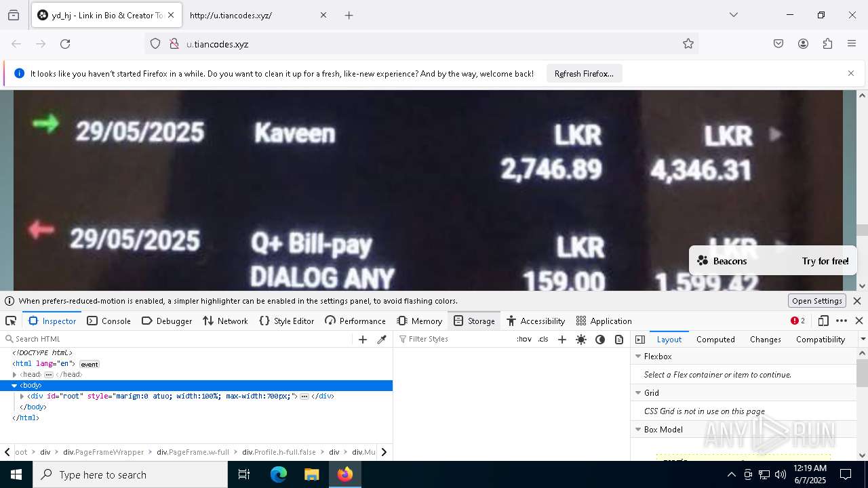Click the Filter Styles field
The width and height of the screenshot is (868, 488).
[x=454, y=340]
